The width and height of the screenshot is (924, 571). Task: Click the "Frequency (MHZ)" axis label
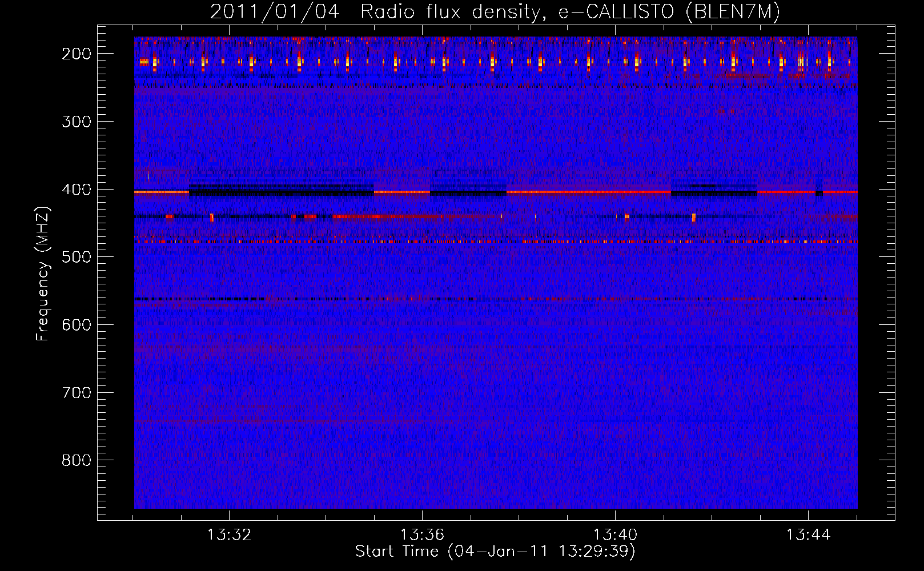pos(43,274)
